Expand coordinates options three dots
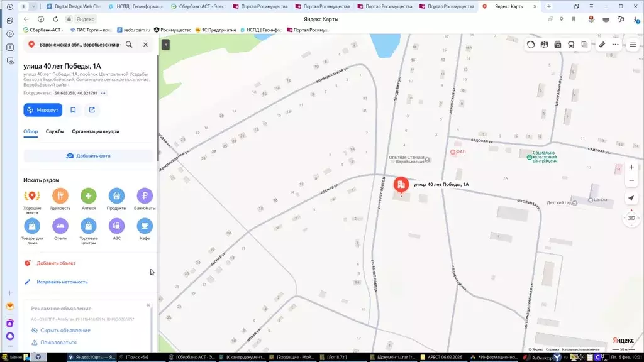Screen dimensions: 644x362 pos(103,93)
